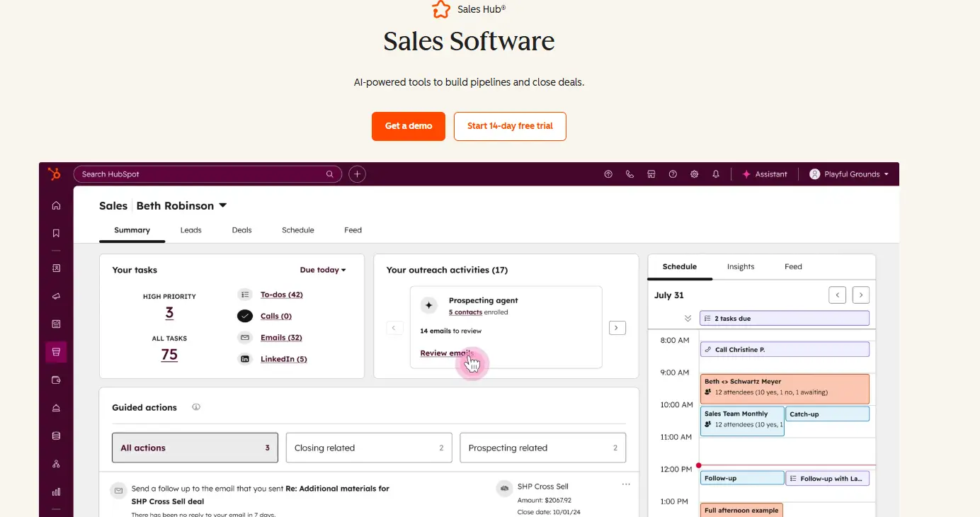This screenshot has width=980, height=517.
Task: Click the Calls checkmark icon in tasks
Action: [x=245, y=316]
